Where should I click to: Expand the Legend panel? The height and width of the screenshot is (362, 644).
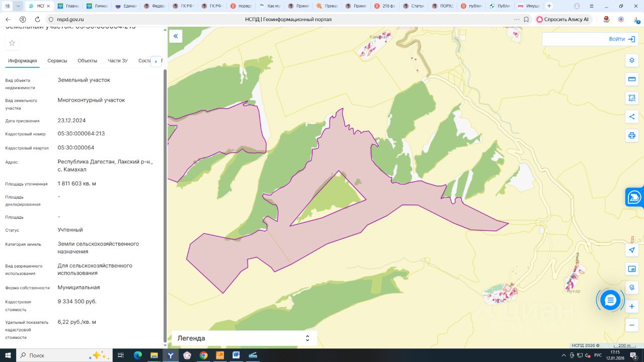pyautogui.click(x=245, y=338)
